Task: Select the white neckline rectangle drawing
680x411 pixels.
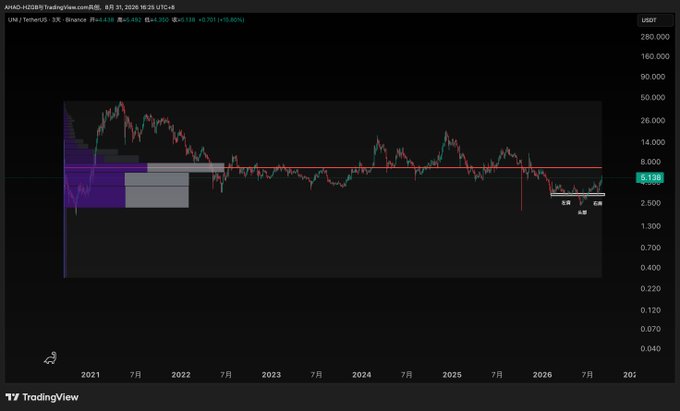Action: coord(577,195)
